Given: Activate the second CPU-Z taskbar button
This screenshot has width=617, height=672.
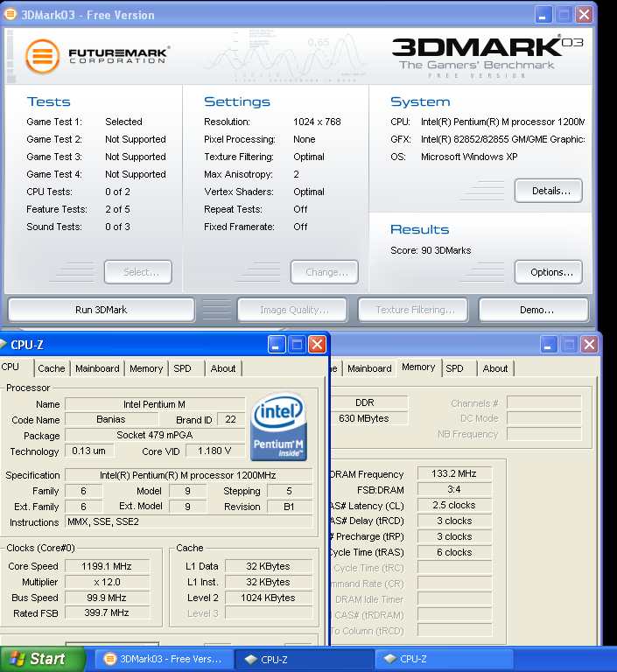Looking at the screenshot, I should pos(444,659).
